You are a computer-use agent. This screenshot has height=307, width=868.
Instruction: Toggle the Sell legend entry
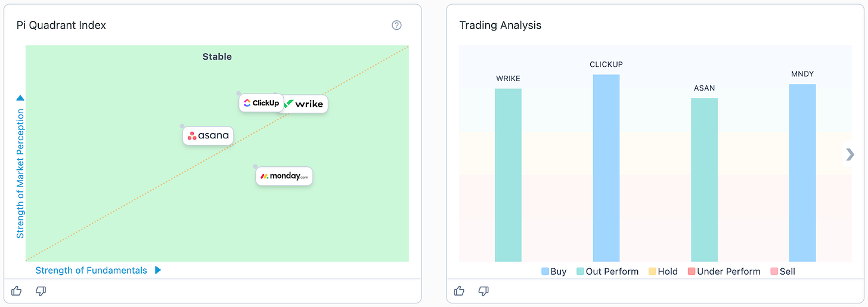coord(783,271)
